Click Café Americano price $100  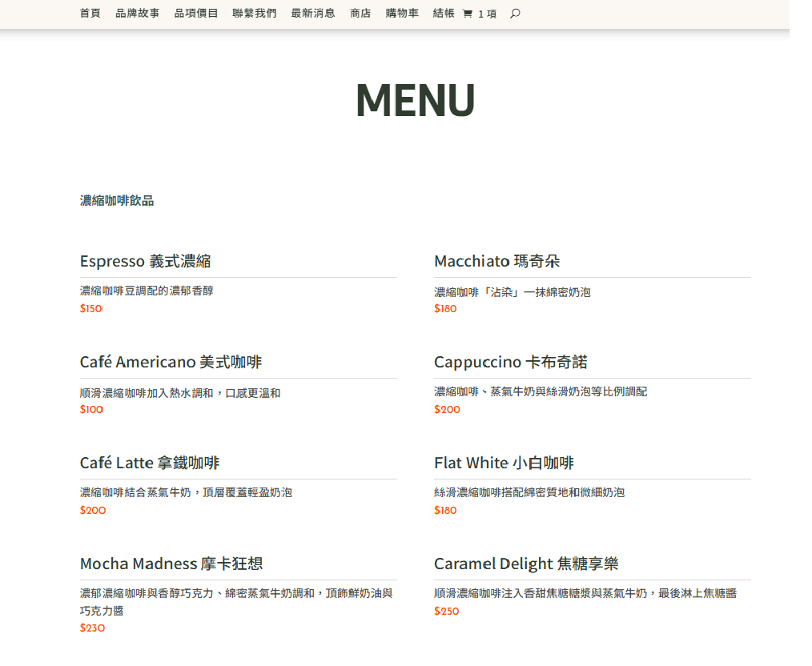point(91,410)
